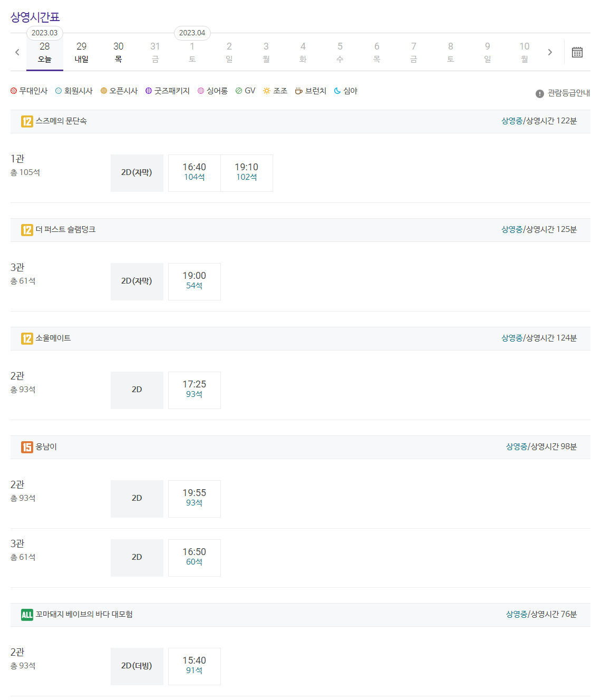Viewport: 601px width, 700px height.
Task: Click the 심야 moon icon
Action: tap(337, 91)
